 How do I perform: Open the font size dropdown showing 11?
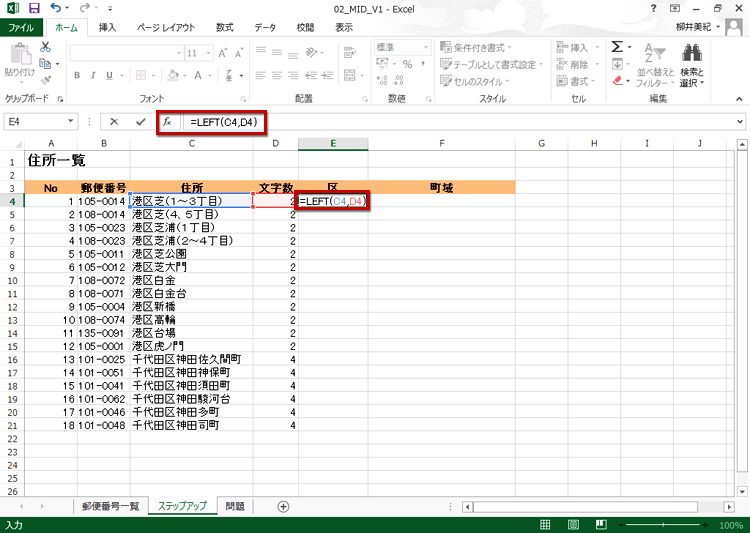pos(209,53)
